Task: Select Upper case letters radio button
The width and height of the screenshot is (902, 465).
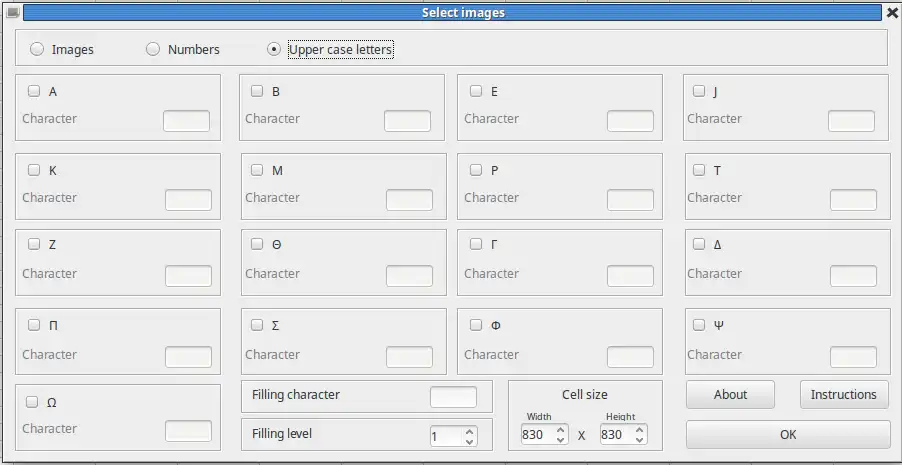Action: click(x=274, y=49)
